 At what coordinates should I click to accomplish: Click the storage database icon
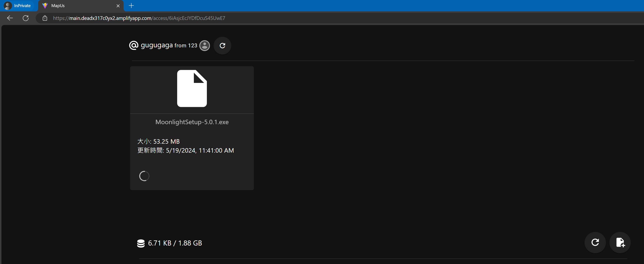(x=141, y=243)
